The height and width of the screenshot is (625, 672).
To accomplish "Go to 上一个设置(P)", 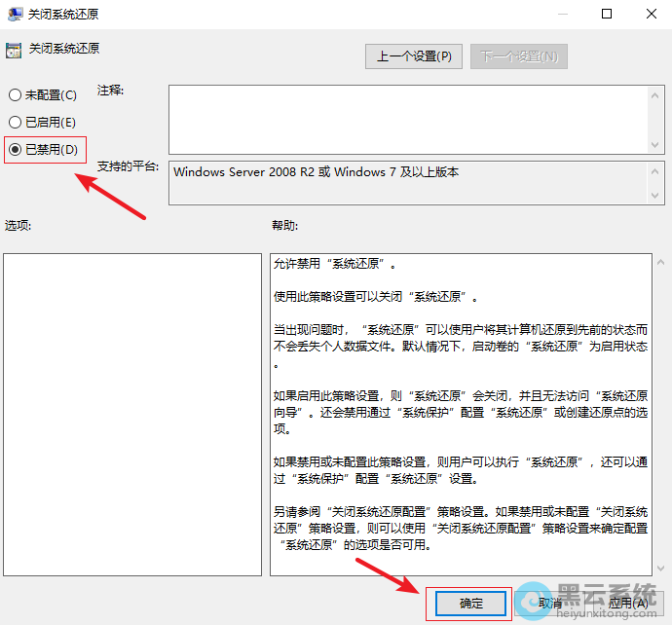I will [x=414, y=56].
